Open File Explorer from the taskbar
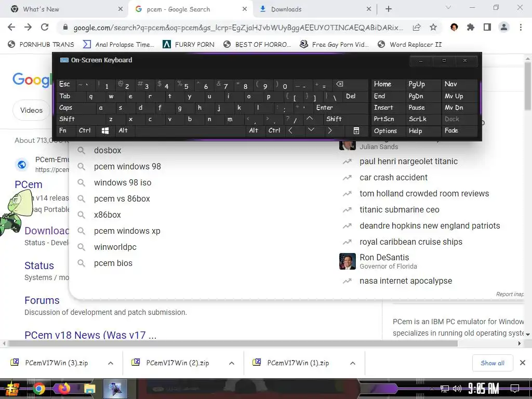Screen dimensions: 532x399 coord(89,389)
